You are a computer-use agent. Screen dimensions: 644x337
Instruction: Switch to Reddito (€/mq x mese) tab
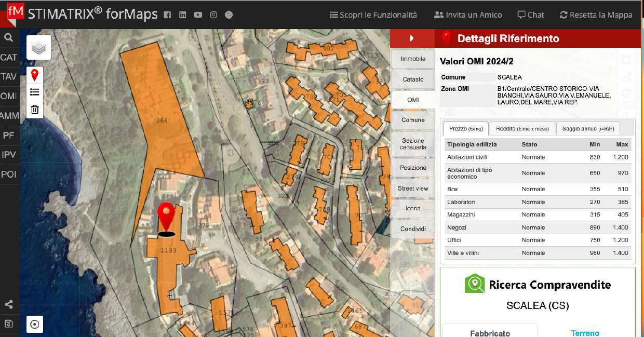[522, 129]
